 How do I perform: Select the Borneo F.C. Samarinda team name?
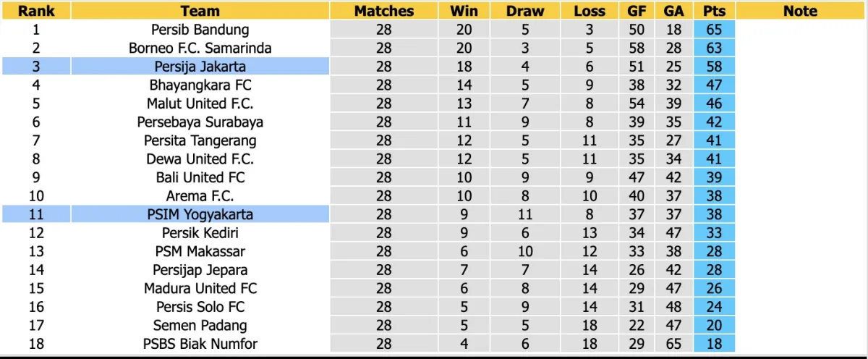(x=200, y=48)
